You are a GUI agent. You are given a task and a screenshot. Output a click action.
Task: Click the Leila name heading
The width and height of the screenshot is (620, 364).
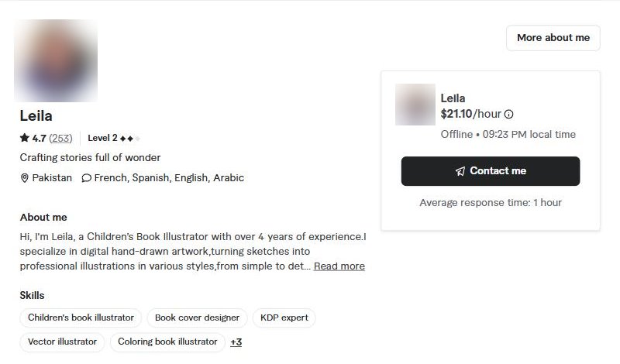[36, 116]
